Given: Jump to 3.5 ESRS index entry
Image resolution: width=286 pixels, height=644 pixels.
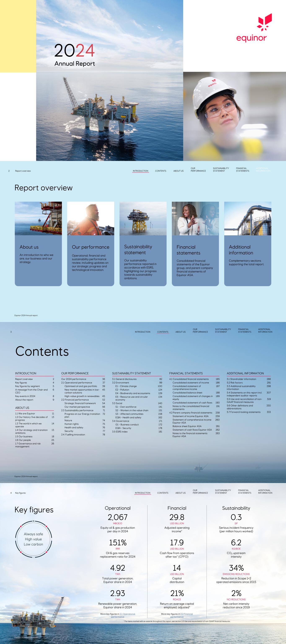Looking at the screenshot, I should (x=120, y=432).
